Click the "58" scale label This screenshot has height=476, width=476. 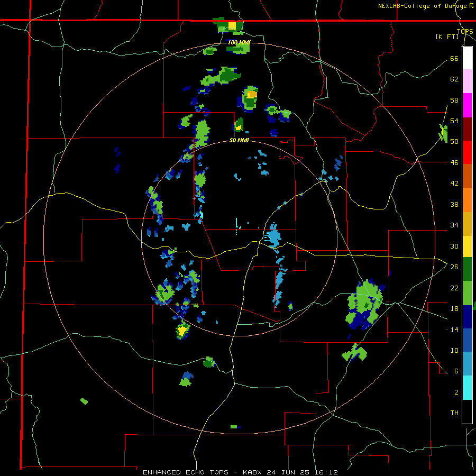click(454, 100)
